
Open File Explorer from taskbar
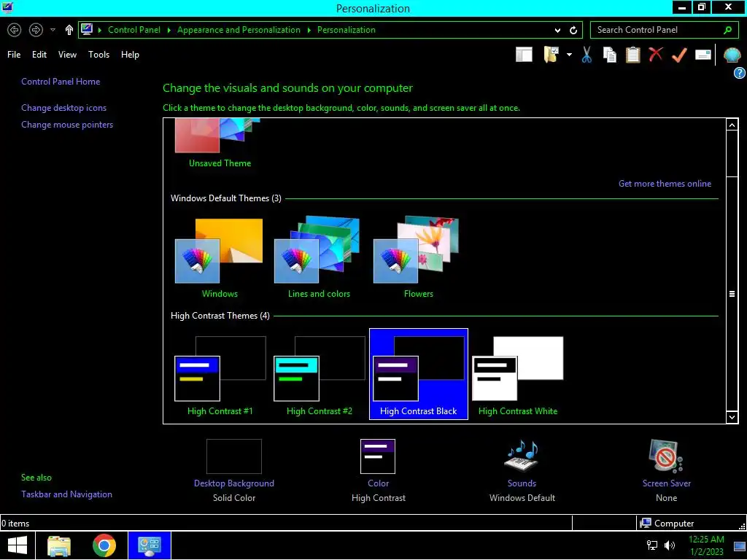(x=59, y=545)
